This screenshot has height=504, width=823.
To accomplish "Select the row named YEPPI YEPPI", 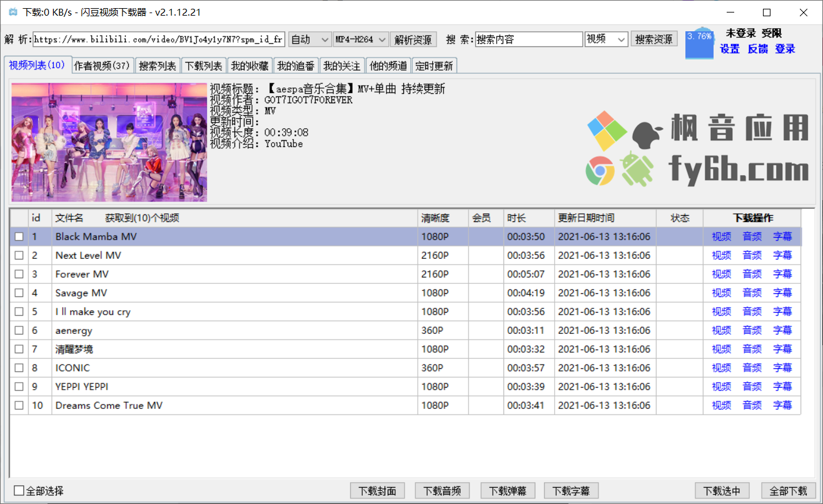I will (405, 387).
